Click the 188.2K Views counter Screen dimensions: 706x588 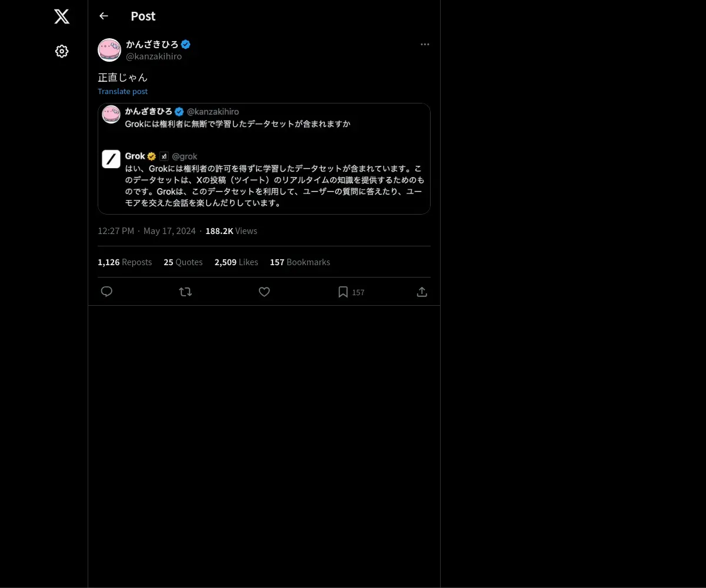231,231
